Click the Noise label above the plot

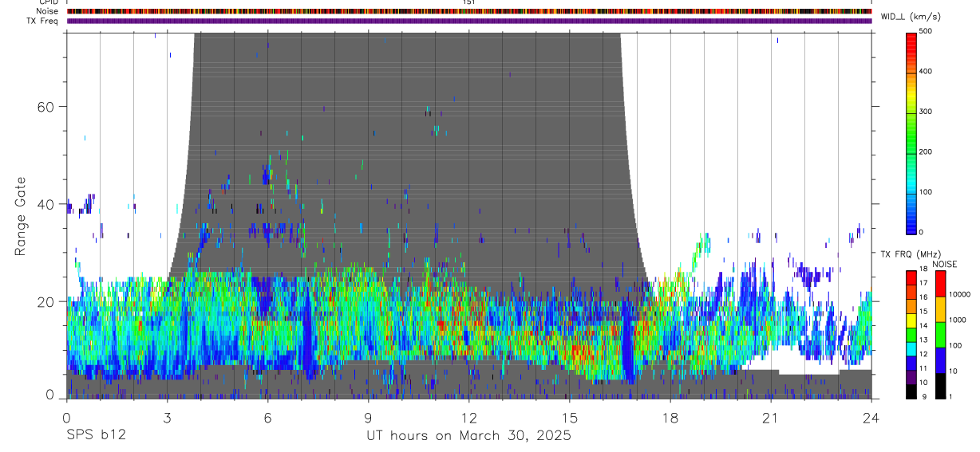coord(46,11)
